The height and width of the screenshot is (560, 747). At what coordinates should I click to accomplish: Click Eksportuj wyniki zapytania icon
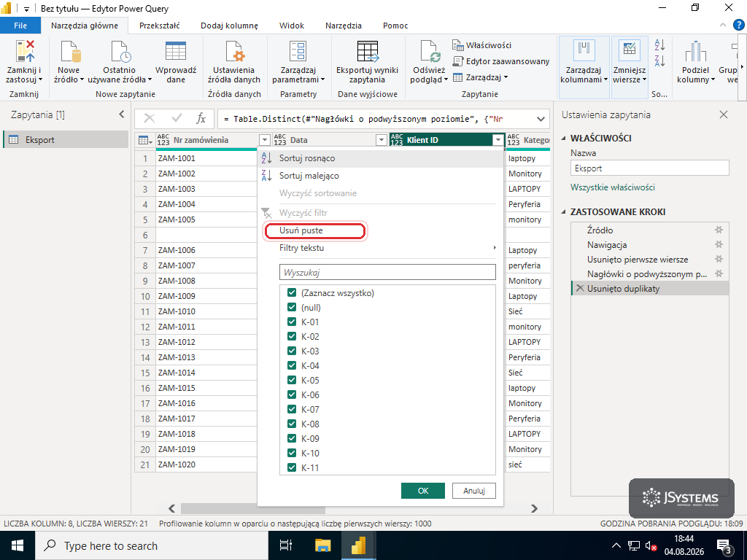(x=368, y=52)
